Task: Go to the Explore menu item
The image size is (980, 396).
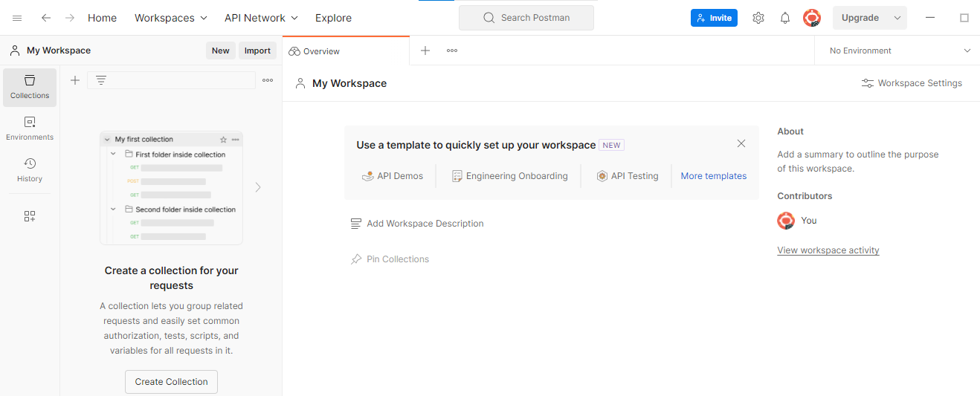Action: [333, 18]
